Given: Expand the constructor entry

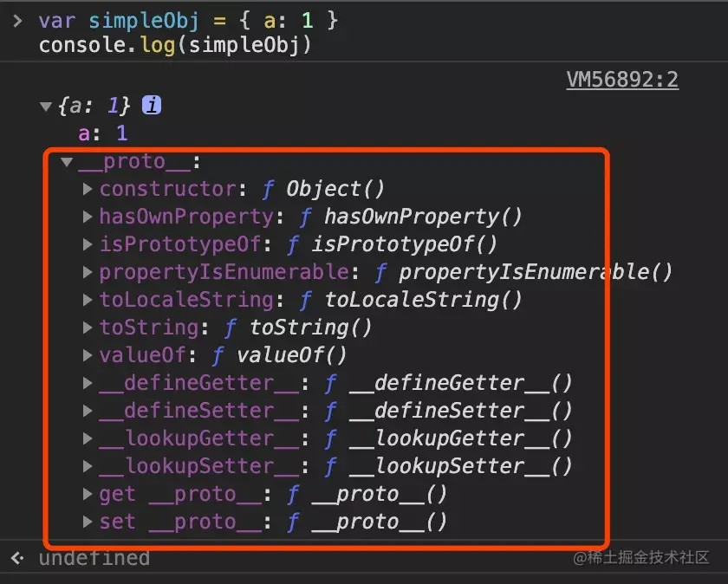Looking at the screenshot, I should tap(88, 189).
